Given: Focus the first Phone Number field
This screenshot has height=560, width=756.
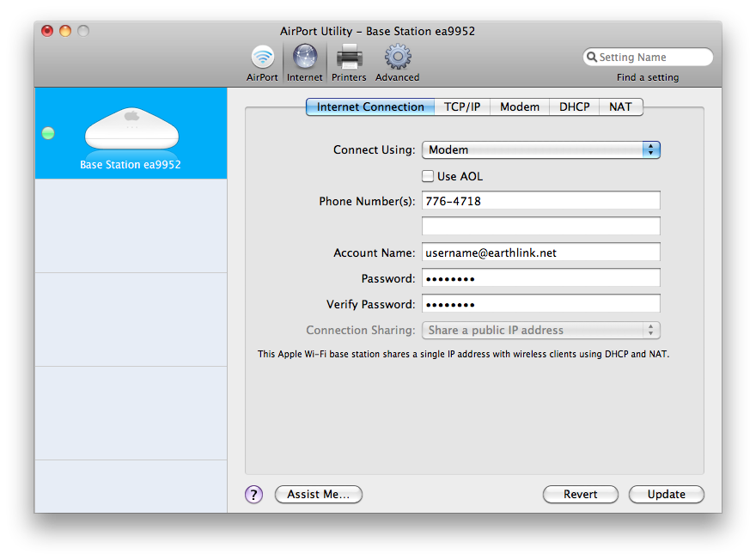Looking at the screenshot, I should 540,201.
